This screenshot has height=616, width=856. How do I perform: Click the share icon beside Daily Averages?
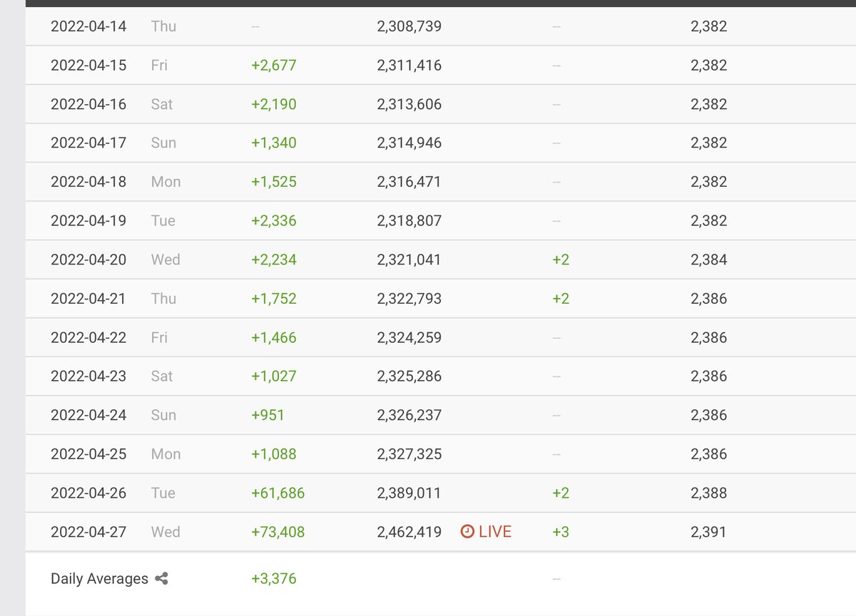[x=162, y=579]
